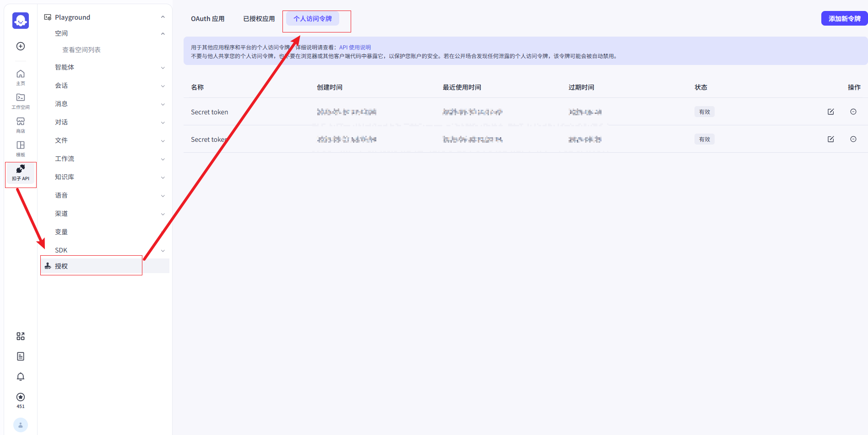The image size is (868, 435).
Task: Expand the 智能体 menu group
Action: click(x=163, y=68)
